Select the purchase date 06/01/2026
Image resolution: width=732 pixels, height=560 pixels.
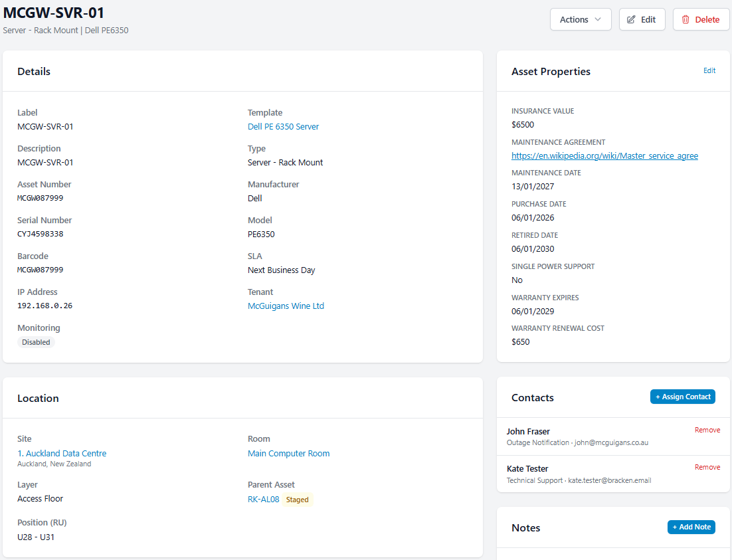pyautogui.click(x=533, y=218)
